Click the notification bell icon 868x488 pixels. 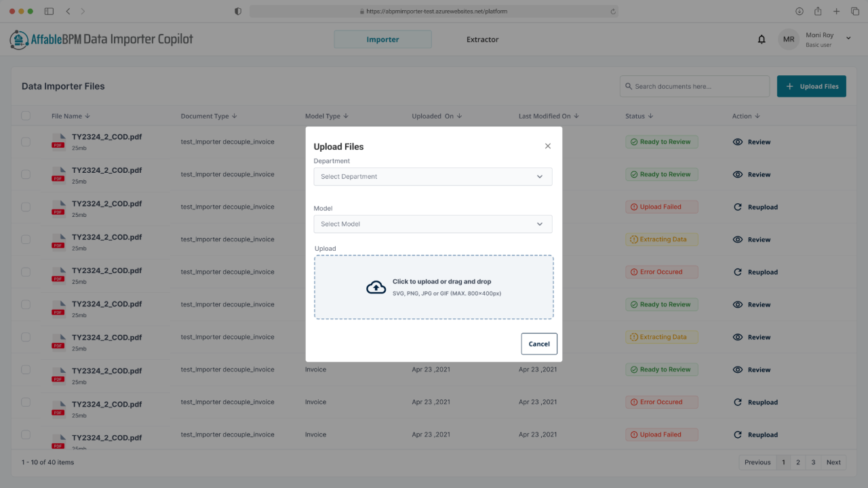[x=762, y=39]
